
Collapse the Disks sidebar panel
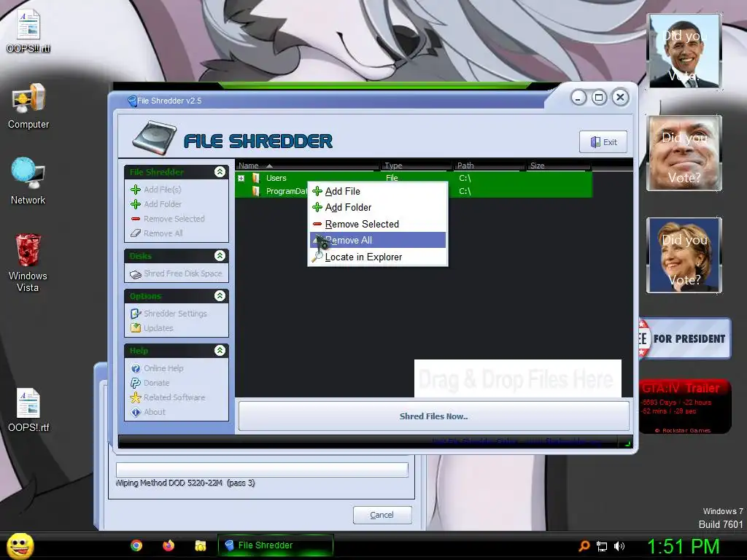pos(220,256)
